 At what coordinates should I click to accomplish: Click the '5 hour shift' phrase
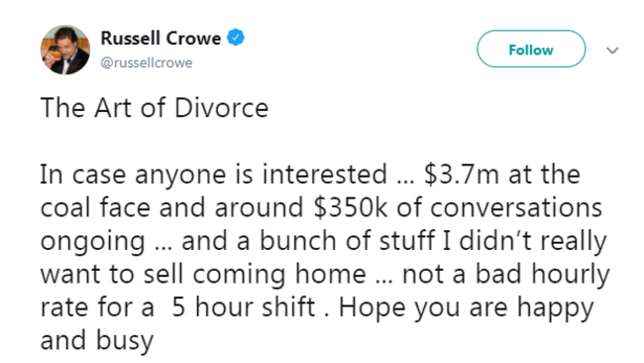click(x=243, y=307)
